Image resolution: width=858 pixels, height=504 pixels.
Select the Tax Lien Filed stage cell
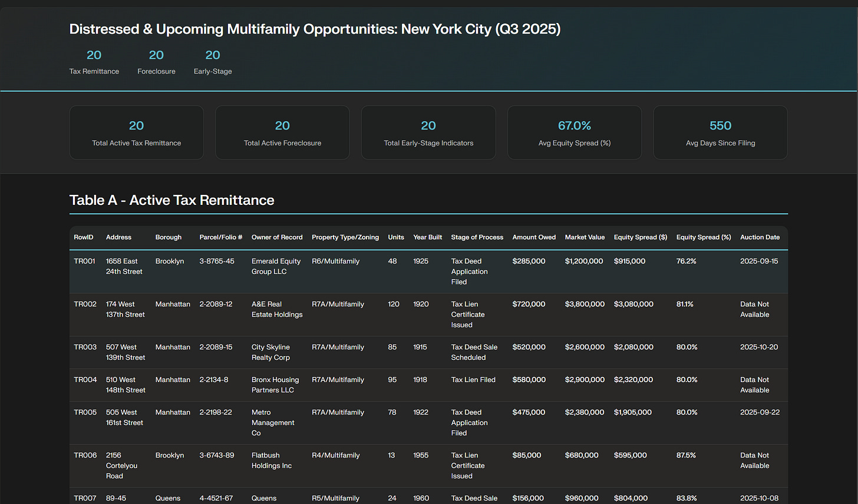(474, 380)
